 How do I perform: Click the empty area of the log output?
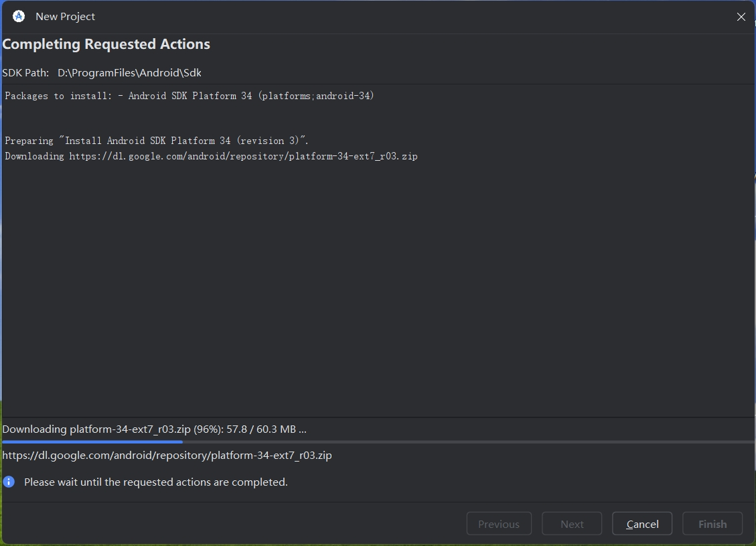pyautogui.click(x=378, y=289)
